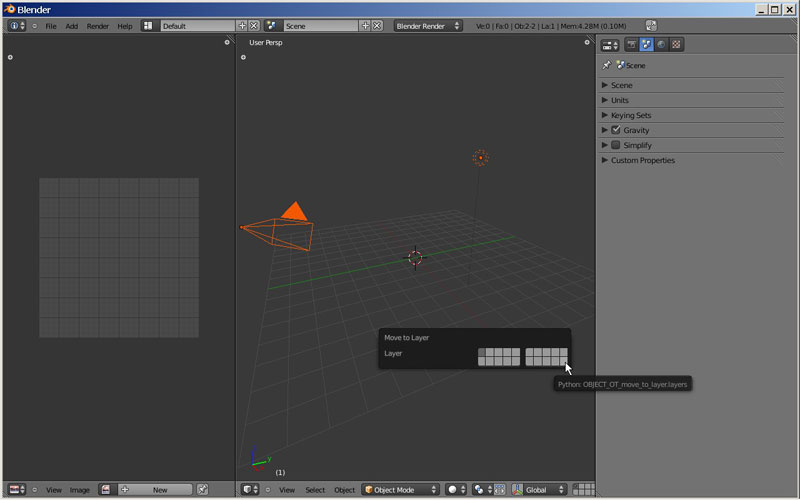Enable the Simplify checkbox
This screenshot has height=500, width=800.
(616, 145)
